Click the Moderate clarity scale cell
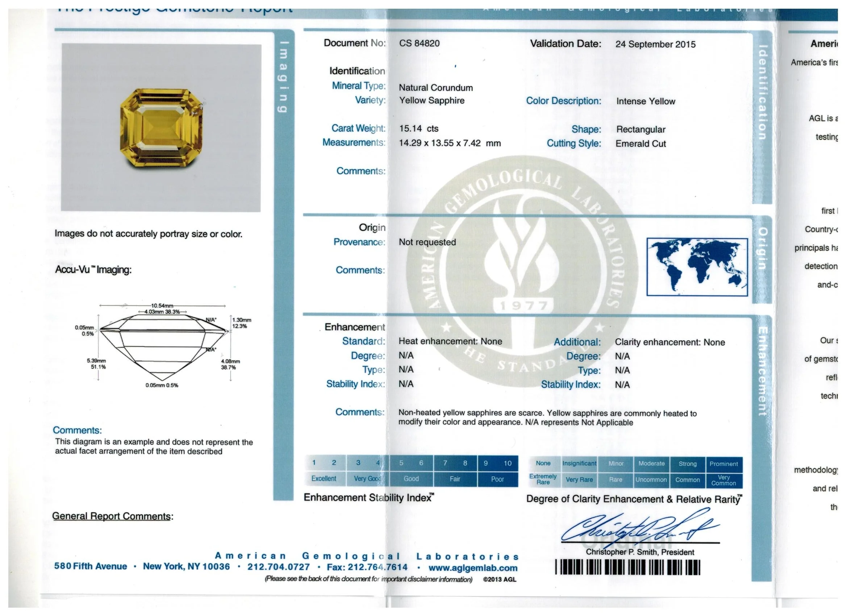 (x=651, y=464)
